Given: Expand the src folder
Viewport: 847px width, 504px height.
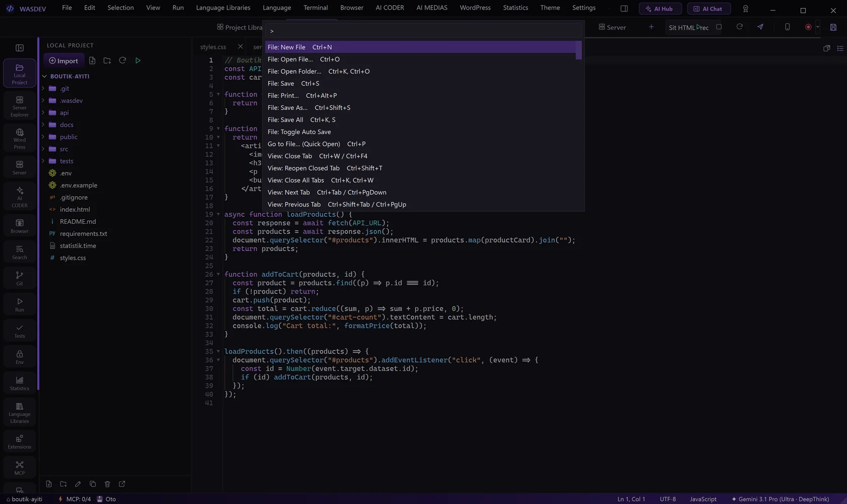Looking at the screenshot, I should click(x=43, y=149).
